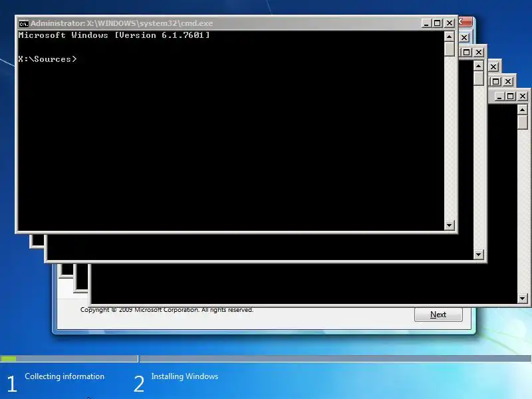
Task: Click the Microsoft Corporation copyright notice text
Action: (167, 310)
